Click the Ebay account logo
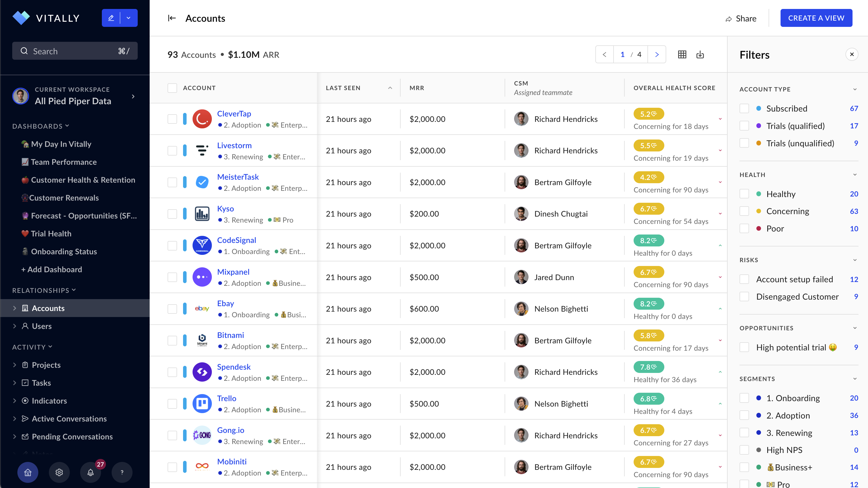Screen dimensions: 868x488 pos(202,309)
